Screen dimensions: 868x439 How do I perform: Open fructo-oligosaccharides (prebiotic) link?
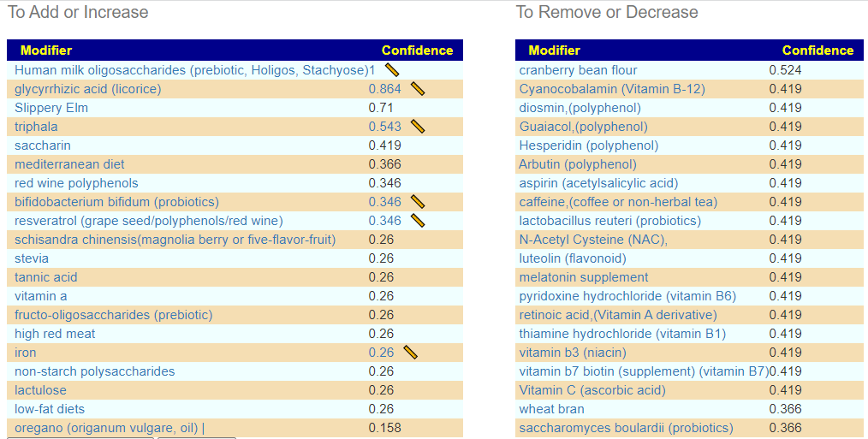click(114, 315)
